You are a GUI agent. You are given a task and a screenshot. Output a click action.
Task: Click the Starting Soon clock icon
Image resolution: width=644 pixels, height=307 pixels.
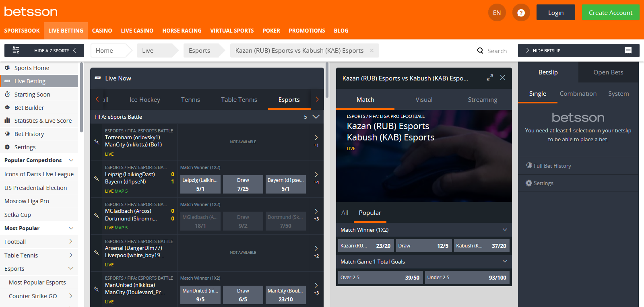tap(7, 94)
